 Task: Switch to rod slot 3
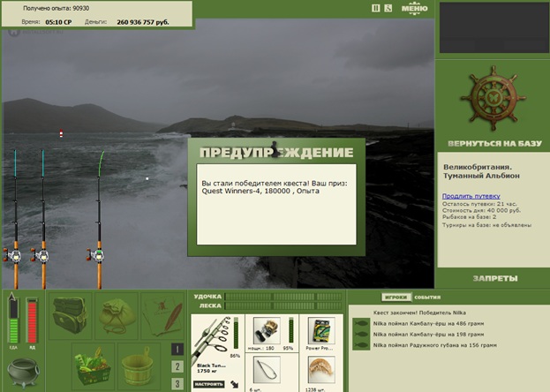tap(177, 383)
